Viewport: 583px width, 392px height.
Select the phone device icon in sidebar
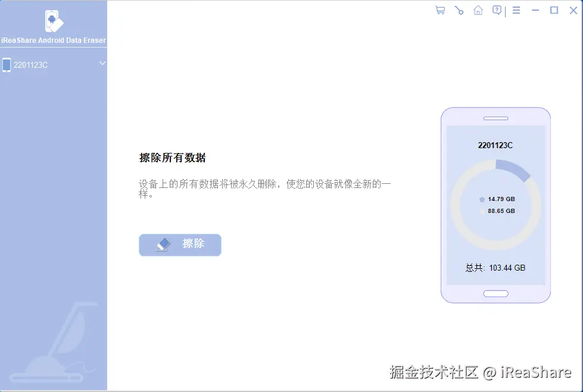(7, 64)
